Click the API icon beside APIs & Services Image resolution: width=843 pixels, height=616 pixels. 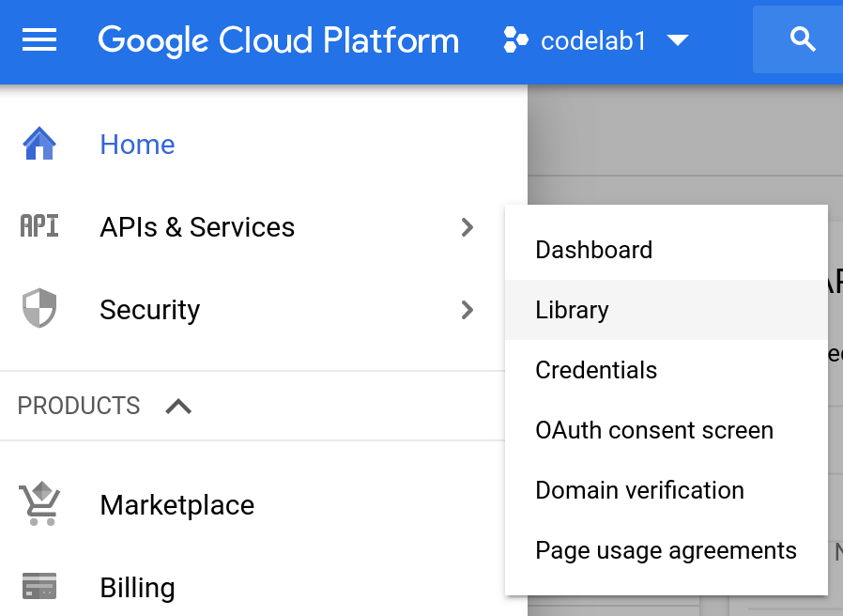tap(38, 226)
